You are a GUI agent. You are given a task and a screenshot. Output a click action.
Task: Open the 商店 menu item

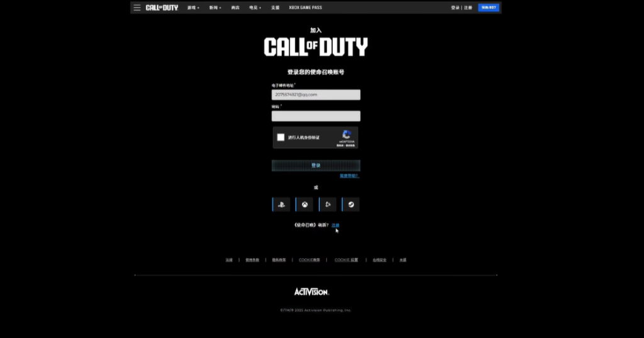click(x=235, y=8)
